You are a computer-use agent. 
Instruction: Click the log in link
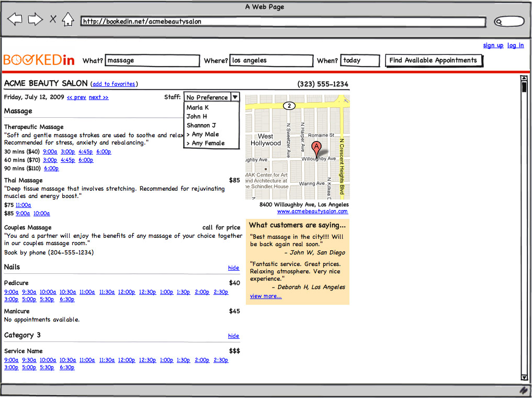[x=515, y=45]
